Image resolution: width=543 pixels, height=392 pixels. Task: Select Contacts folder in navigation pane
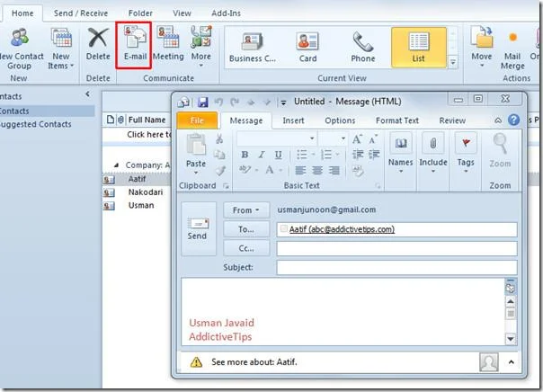coord(47,111)
